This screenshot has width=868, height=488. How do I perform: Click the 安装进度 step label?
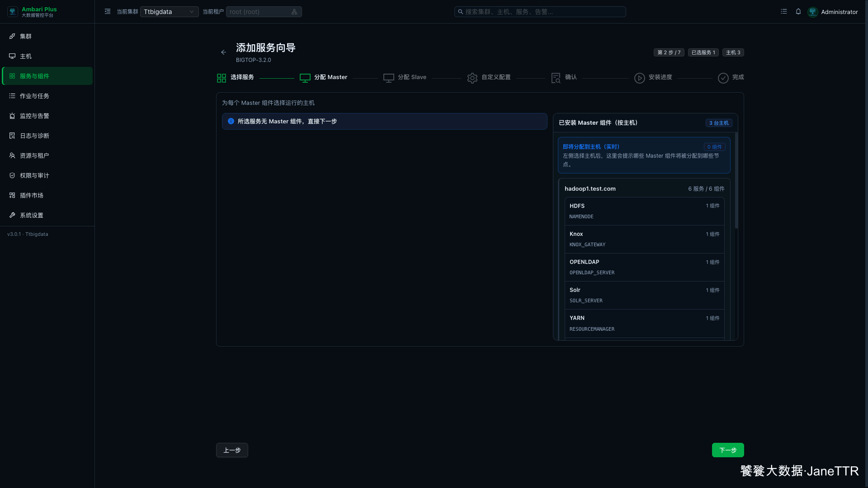[x=660, y=77]
